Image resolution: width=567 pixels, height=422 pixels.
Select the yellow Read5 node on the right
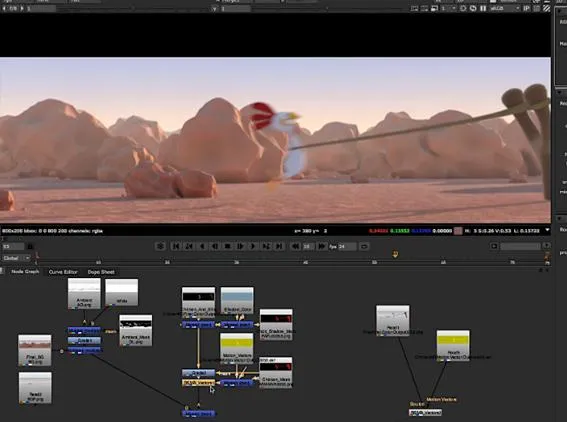(x=453, y=345)
